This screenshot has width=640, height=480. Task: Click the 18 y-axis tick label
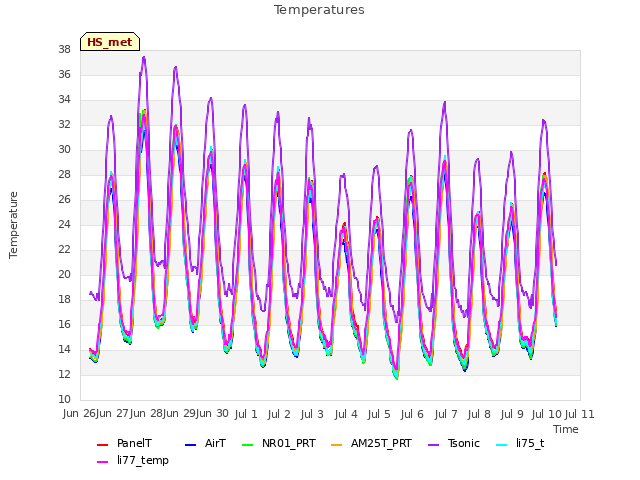[64, 300]
